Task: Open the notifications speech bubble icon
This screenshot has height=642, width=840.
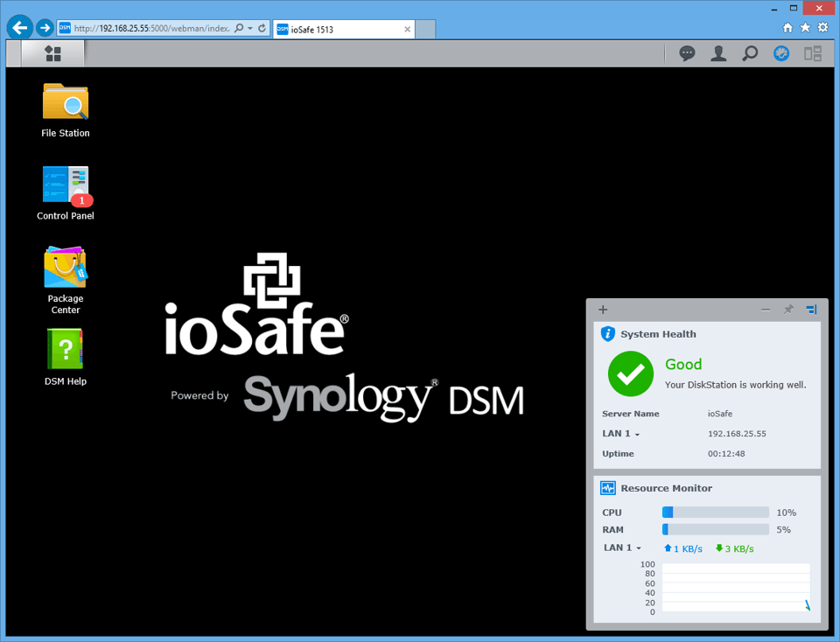Action: click(x=687, y=53)
